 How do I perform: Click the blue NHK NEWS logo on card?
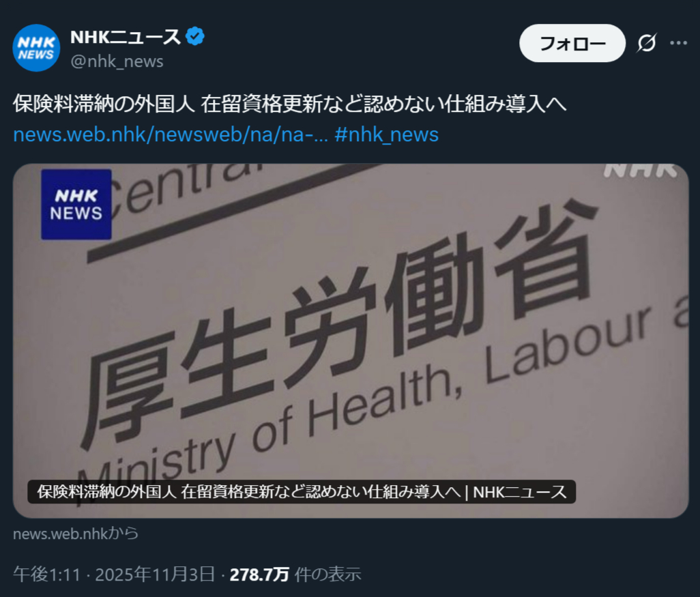pyautogui.click(x=76, y=205)
